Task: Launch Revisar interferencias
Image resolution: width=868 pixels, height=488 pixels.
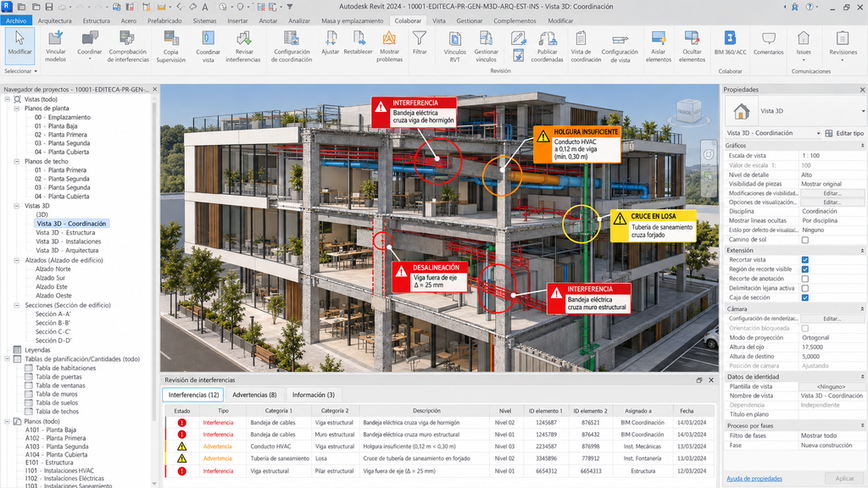Action: 243,46
